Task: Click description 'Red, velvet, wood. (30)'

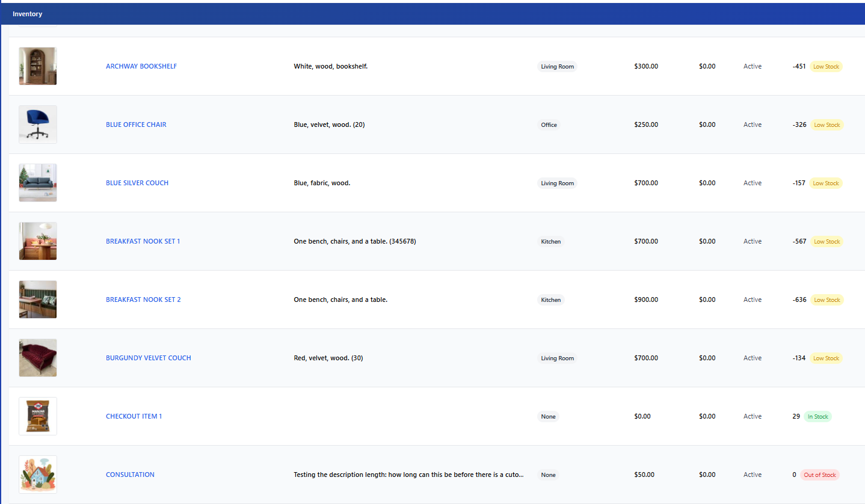Action: 328,358
